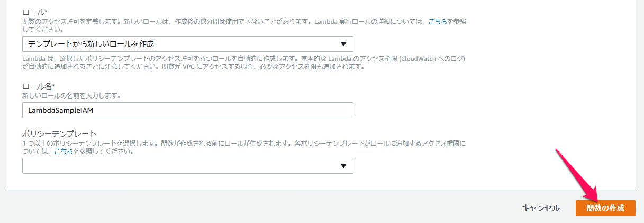
Task: Click the ポリシーテンプレート dropdown arrow icon
Action: 343,166
